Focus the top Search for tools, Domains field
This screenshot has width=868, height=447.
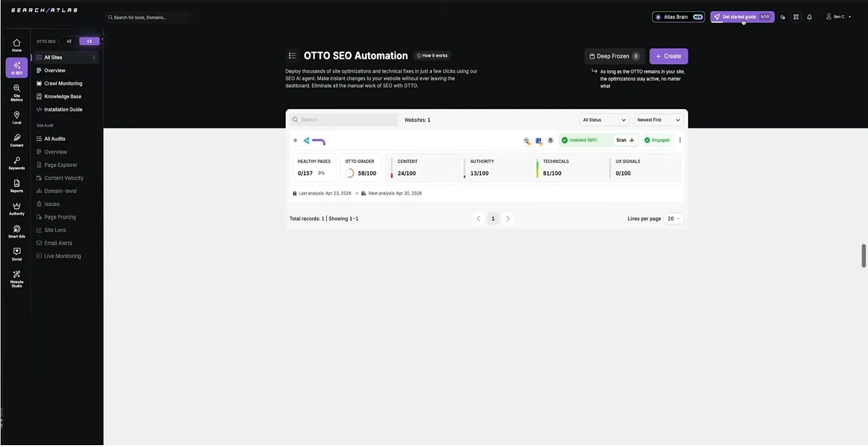147,17
